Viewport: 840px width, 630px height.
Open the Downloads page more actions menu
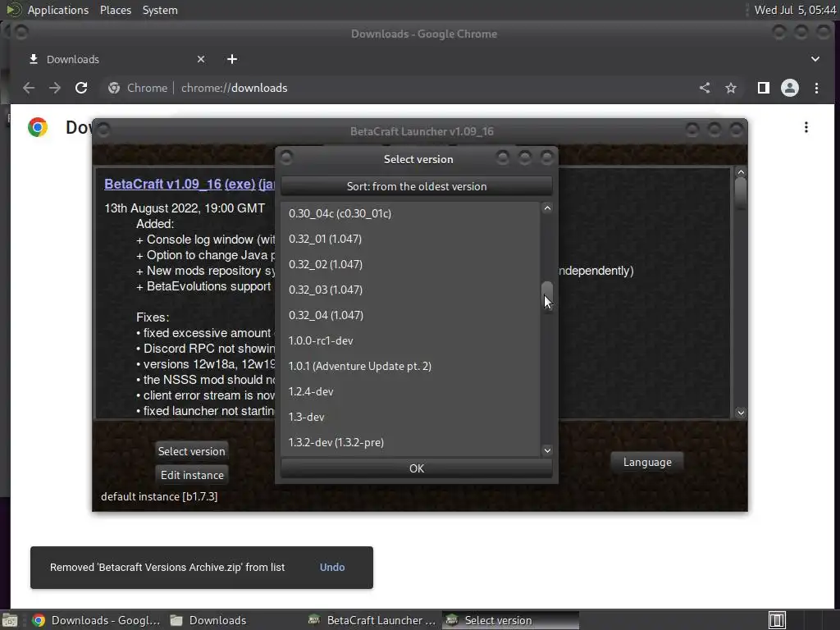806,127
